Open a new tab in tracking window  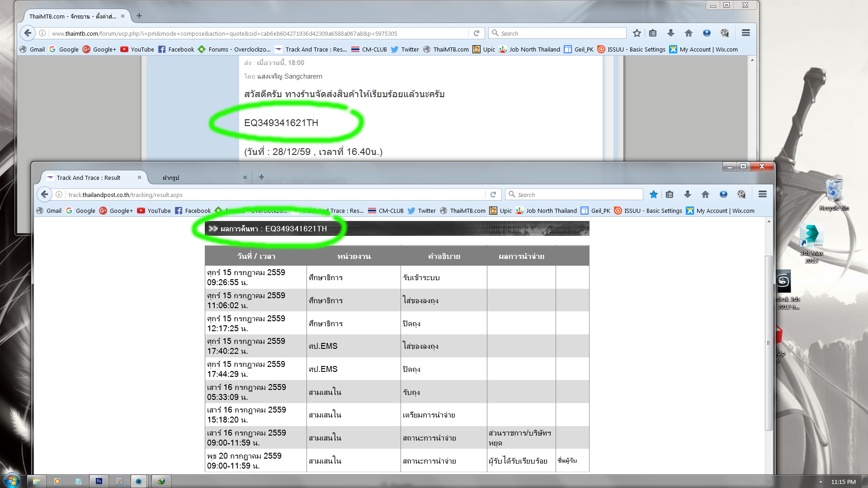pyautogui.click(x=261, y=177)
